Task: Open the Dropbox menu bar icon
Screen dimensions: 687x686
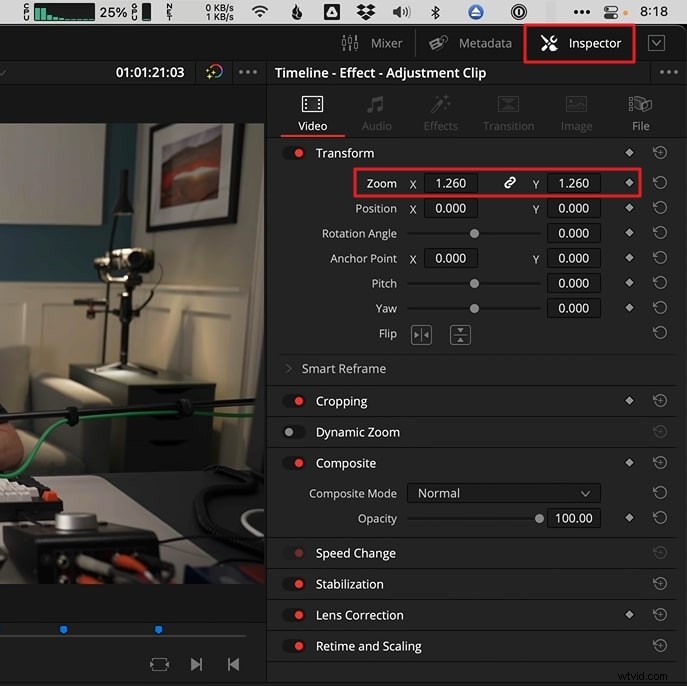Action: 365,12
